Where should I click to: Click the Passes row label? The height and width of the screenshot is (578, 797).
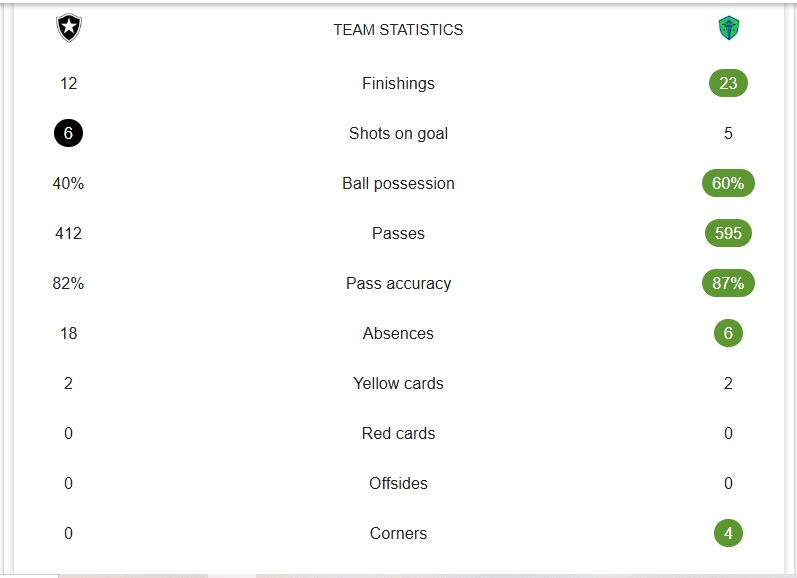tap(398, 233)
